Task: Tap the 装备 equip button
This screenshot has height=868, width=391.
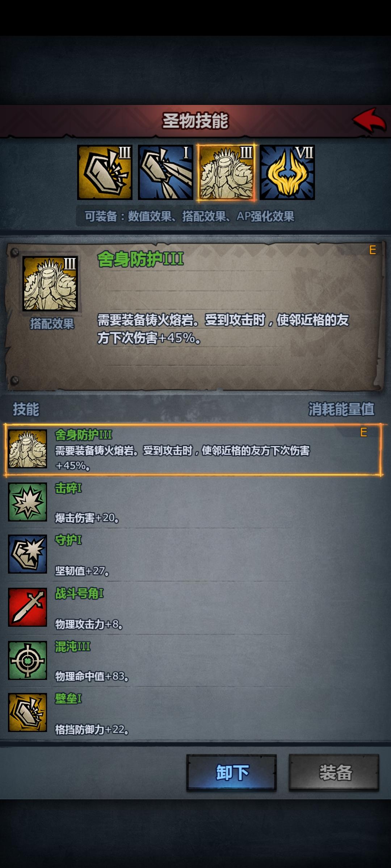Action: 334,773
